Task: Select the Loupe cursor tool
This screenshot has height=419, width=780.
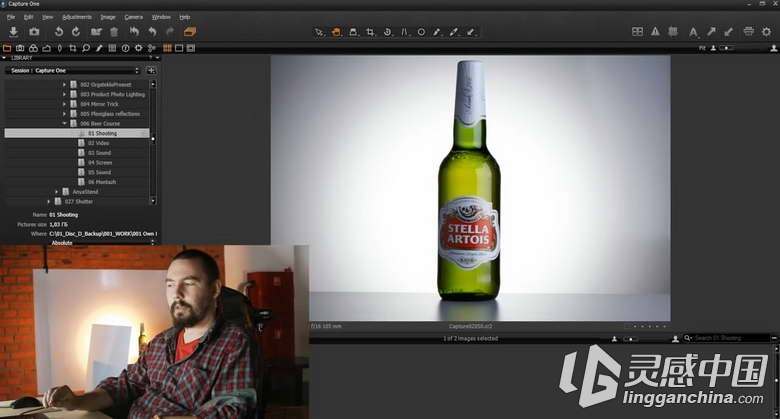Action: point(353,32)
